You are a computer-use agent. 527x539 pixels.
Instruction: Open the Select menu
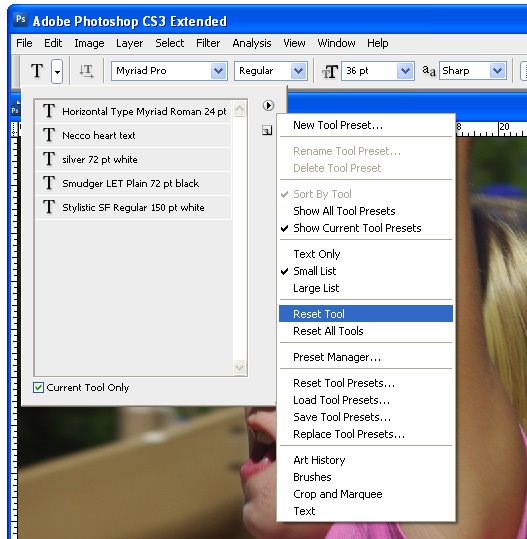click(x=169, y=43)
